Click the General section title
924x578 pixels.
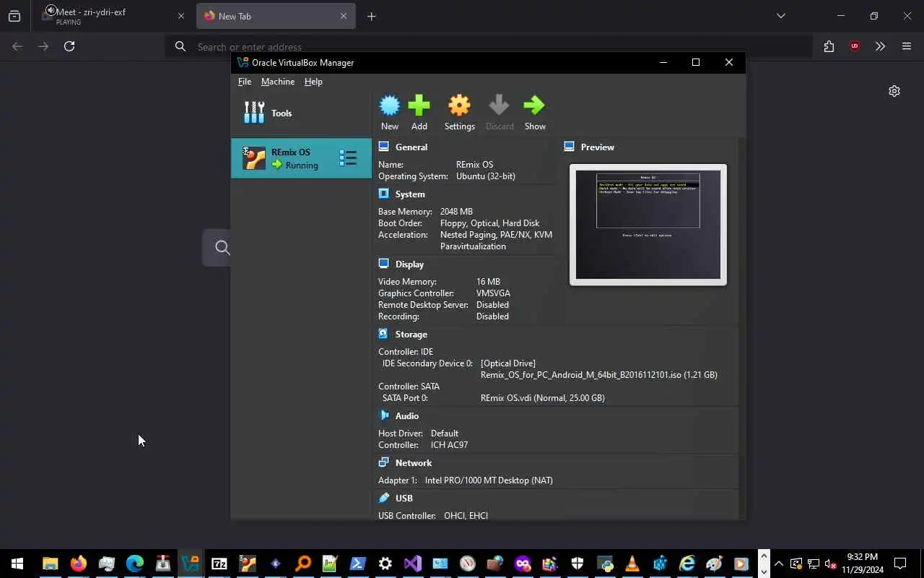point(411,147)
